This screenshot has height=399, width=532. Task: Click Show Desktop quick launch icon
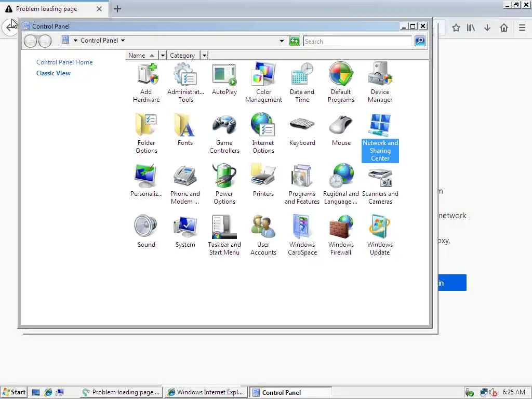point(36,392)
